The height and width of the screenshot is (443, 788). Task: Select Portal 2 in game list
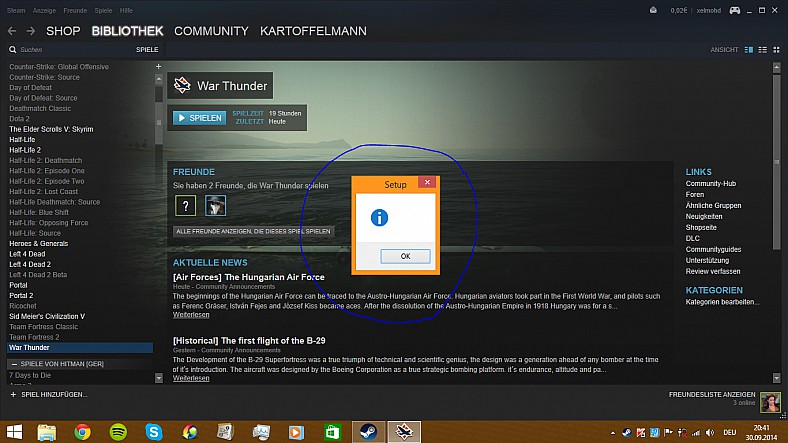[21, 295]
